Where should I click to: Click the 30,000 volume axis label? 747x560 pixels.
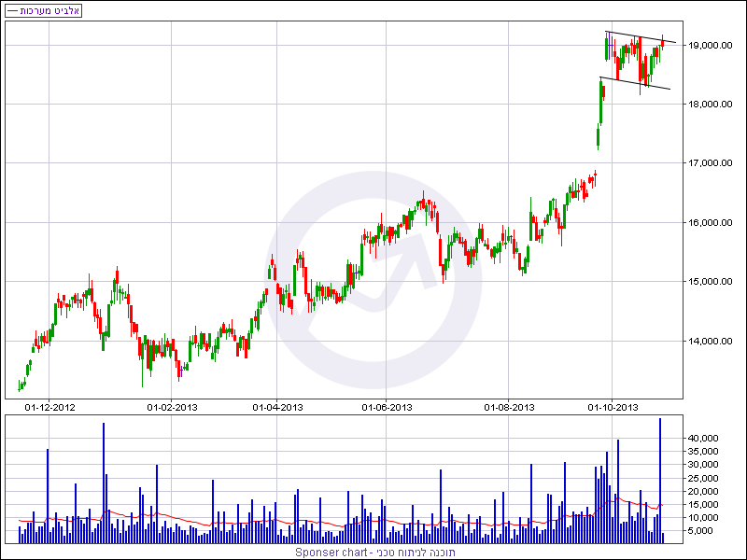(703, 465)
